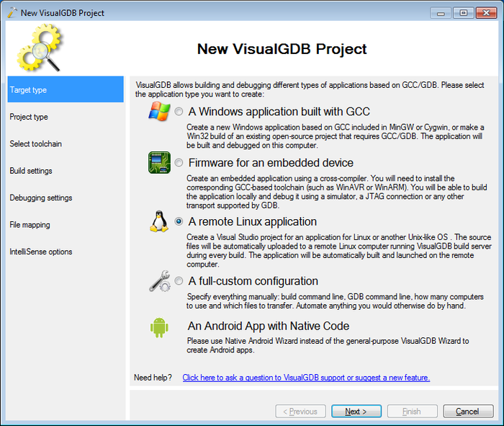Open the Build settings step
This screenshot has width=504, height=426.
(66, 171)
